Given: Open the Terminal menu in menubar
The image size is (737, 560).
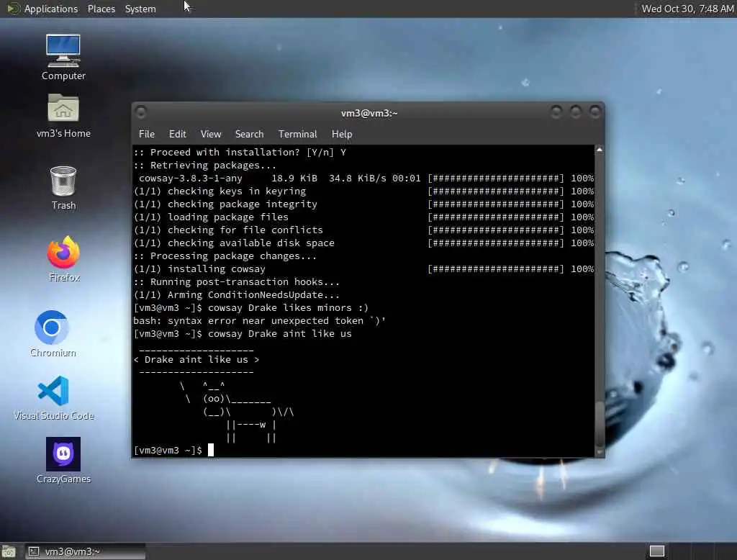Looking at the screenshot, I should coord(297,134).
